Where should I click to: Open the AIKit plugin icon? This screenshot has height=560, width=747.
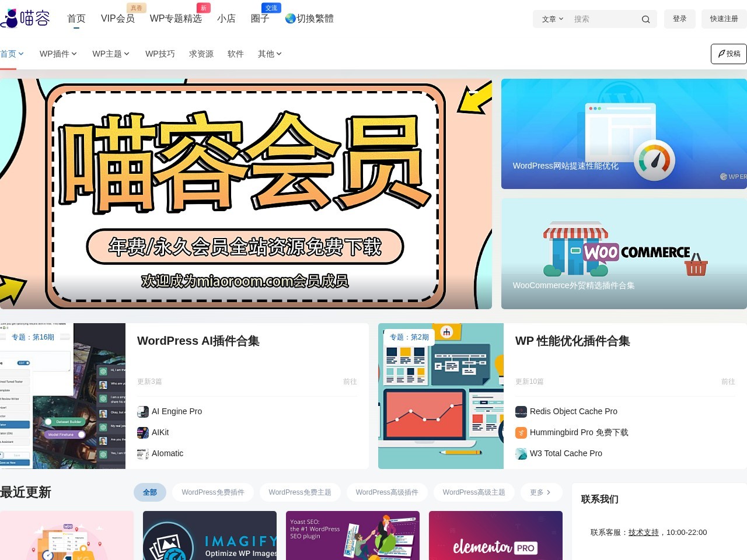point(143,433)
